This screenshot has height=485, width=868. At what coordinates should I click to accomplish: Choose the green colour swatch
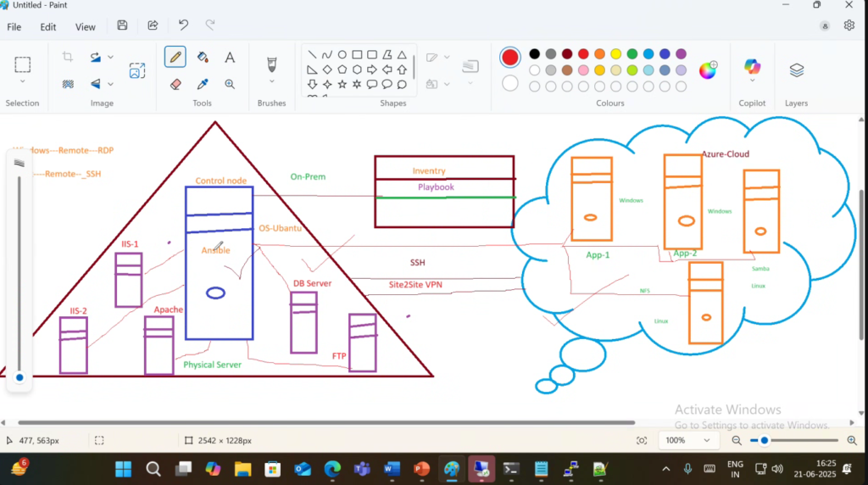632,54
